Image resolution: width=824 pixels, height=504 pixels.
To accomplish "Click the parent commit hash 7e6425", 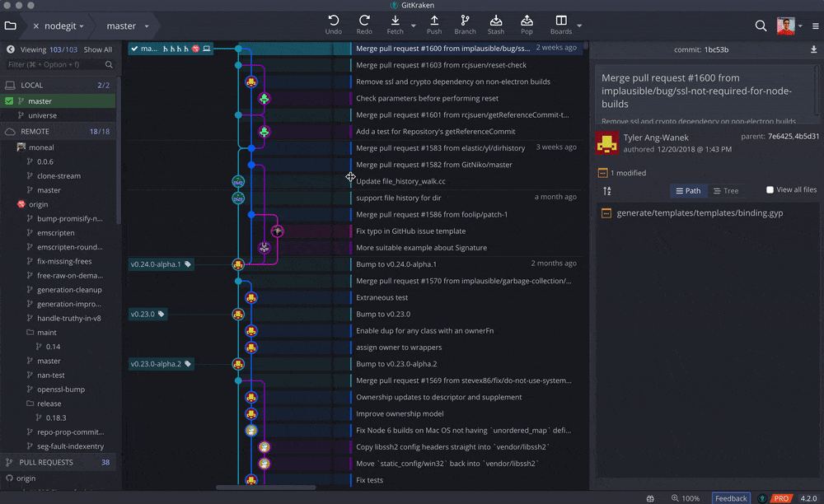I will click(x=780, y=136).
